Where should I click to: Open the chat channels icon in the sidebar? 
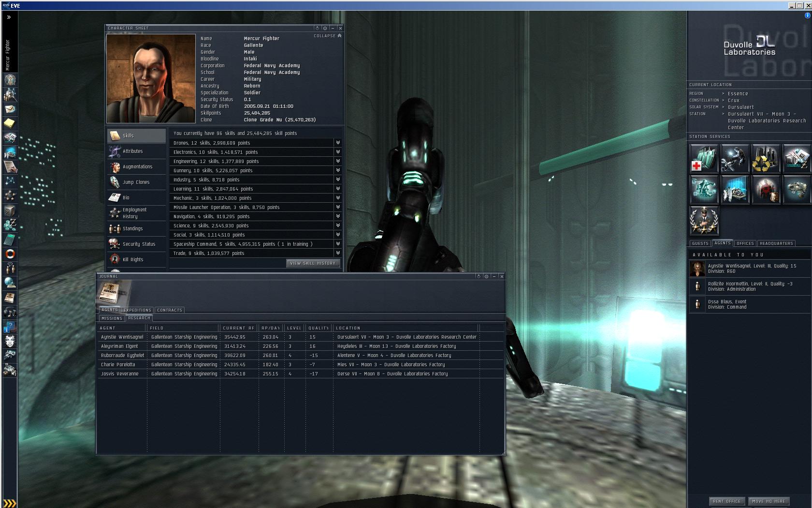click(10, 269)
